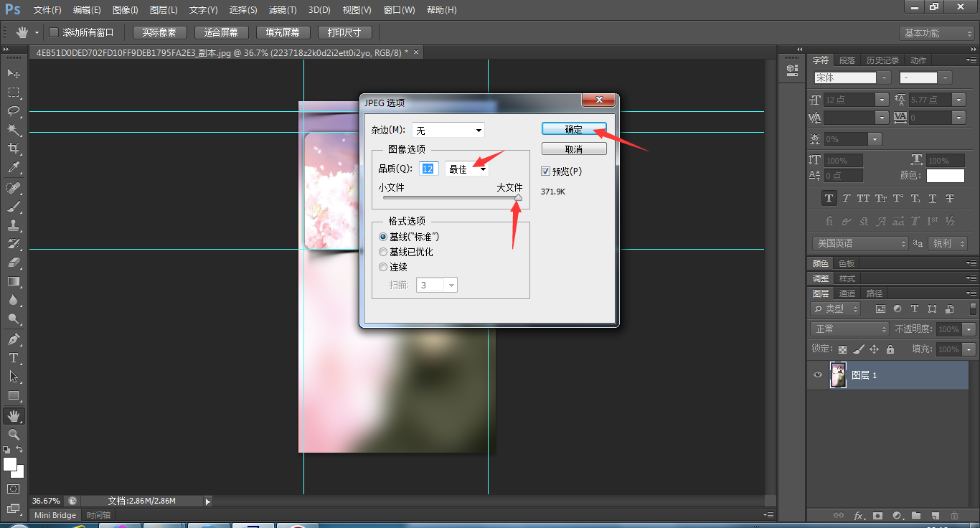Select the Horizontal Type tool

pos(14,358)
